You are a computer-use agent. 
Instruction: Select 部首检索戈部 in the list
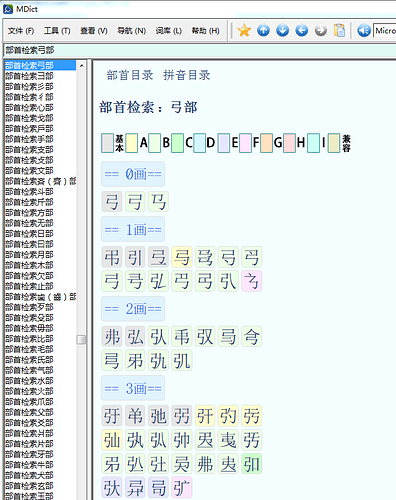[40, 118]
